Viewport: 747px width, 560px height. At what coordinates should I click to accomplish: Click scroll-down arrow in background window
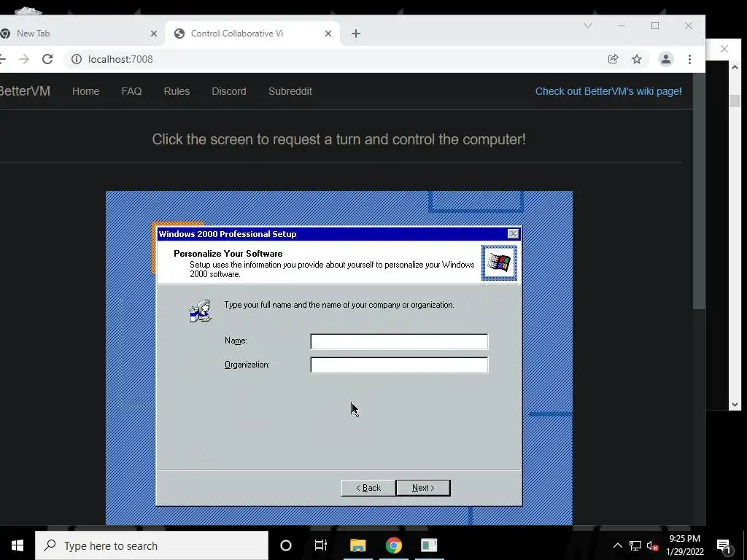735,405
